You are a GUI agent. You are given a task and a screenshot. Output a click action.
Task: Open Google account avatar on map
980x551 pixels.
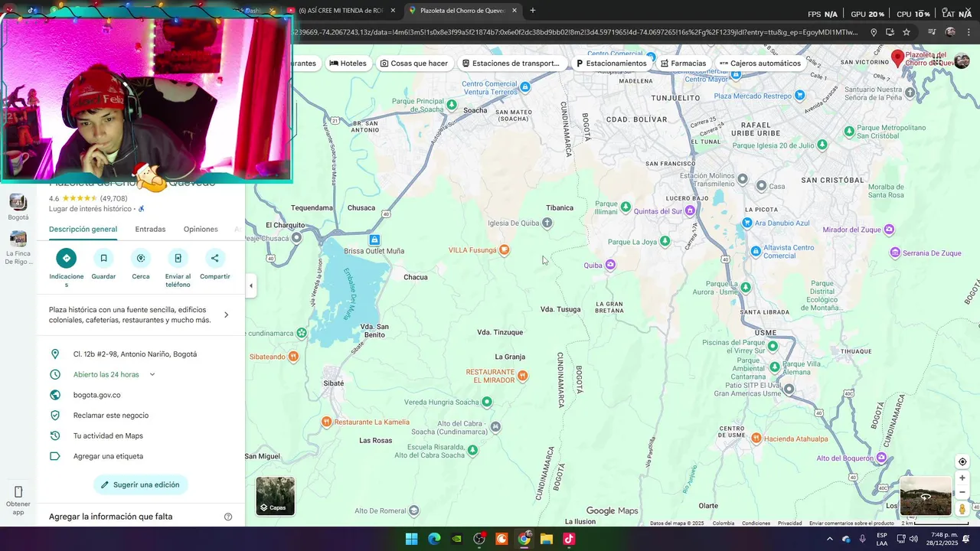click(962, 61)
